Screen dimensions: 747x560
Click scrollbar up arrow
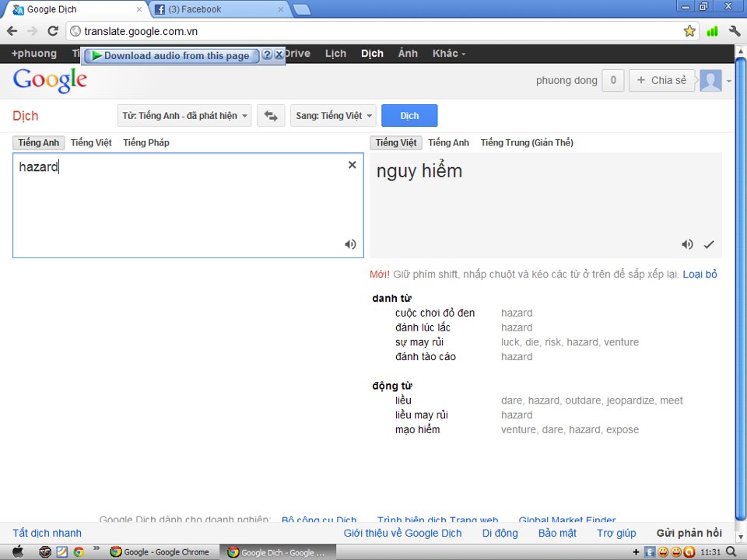[x=740, y=50]
